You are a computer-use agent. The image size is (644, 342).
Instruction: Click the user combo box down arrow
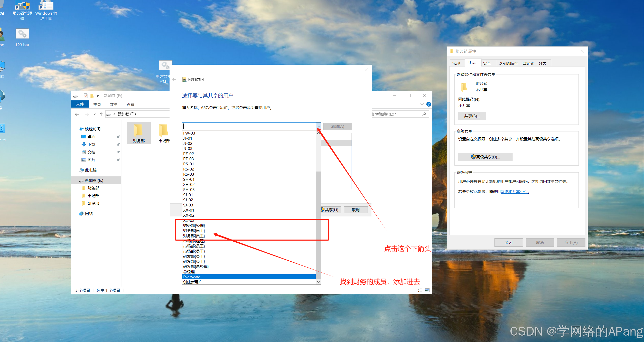pos(319,126)
